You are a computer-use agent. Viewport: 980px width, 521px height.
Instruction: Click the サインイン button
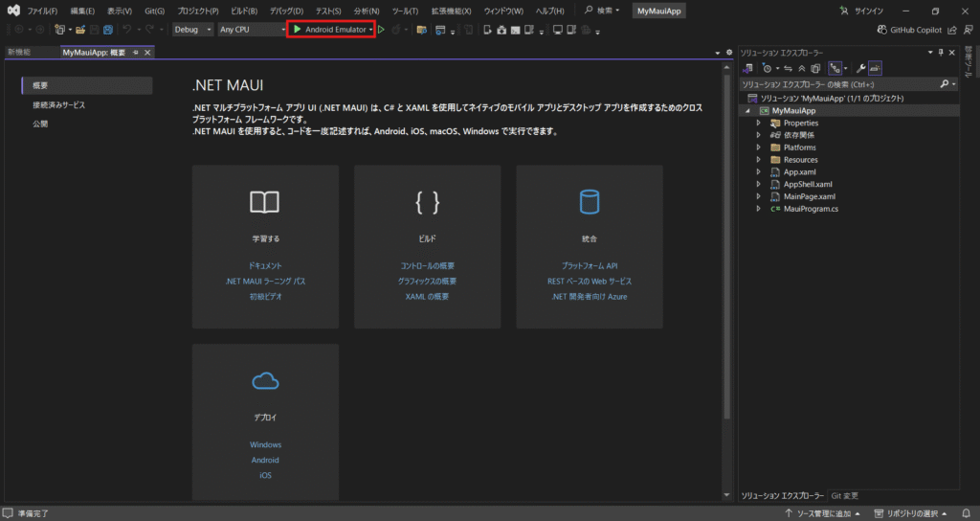tap(862, 11)
